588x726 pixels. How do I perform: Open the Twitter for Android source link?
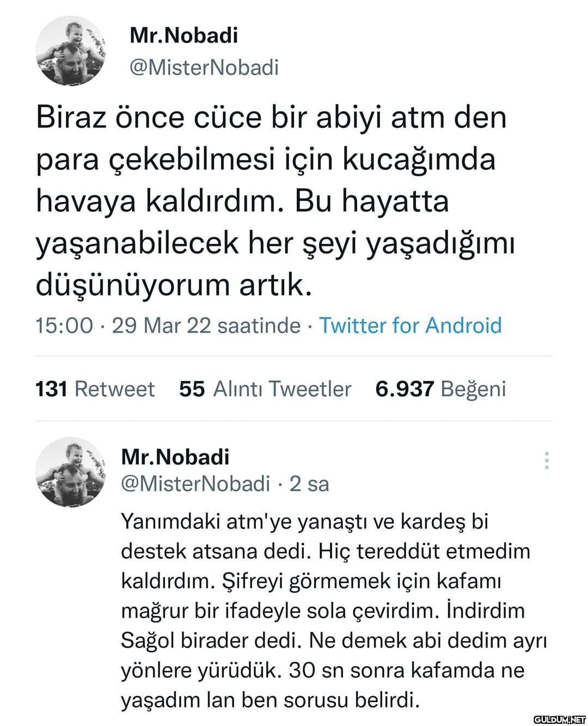coord(409,325)
